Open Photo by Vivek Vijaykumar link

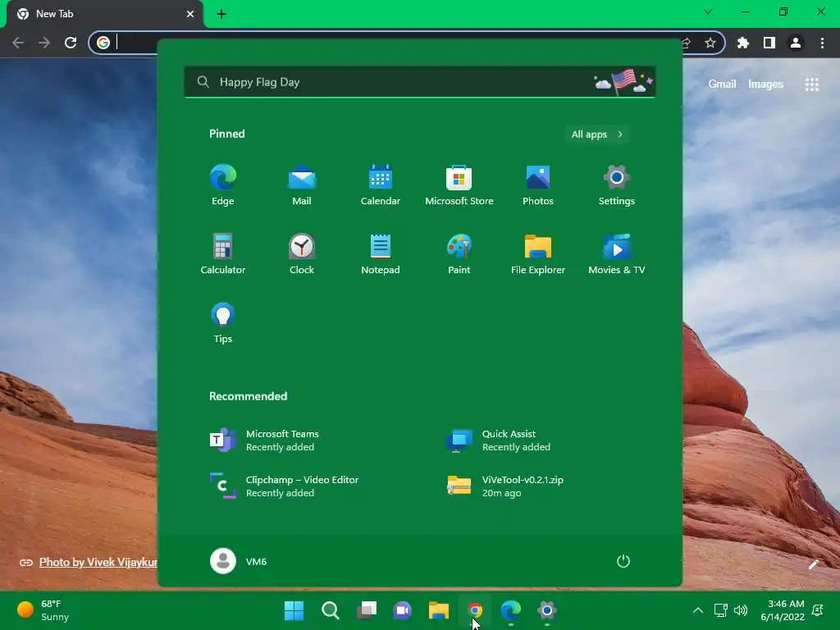point(98,562)
